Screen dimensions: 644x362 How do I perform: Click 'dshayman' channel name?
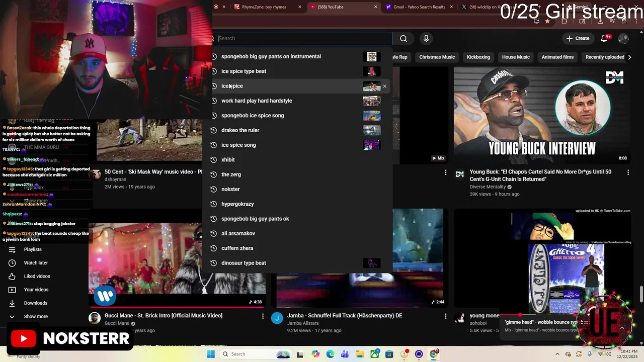point(115,179)
